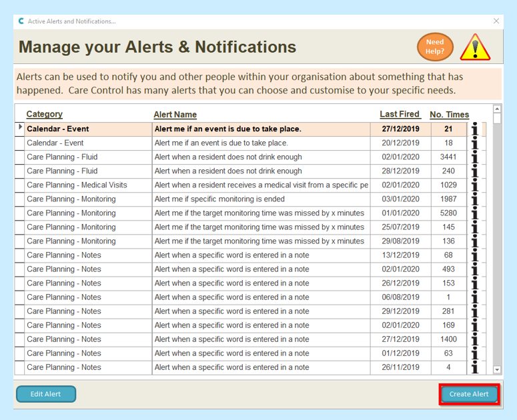Open info icon for Monitoring alert fired 25/07/2019
This screenshot has height=420, width=517.
[x=475, y=227]
